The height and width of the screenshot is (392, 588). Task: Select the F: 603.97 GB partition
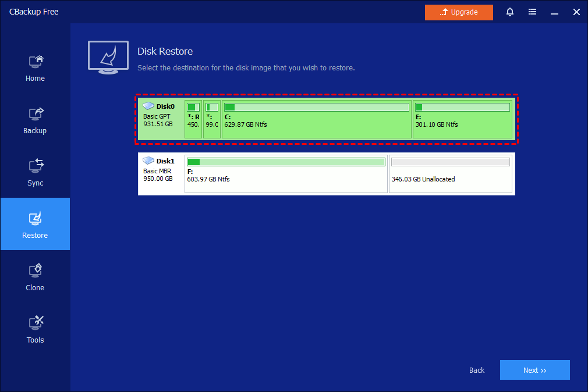(286, 179)
